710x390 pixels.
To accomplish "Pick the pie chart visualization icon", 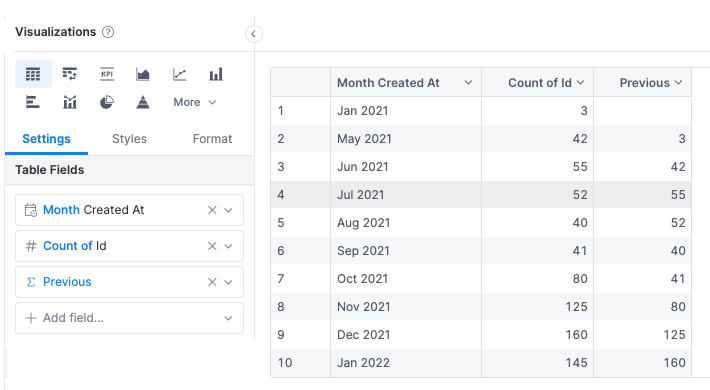I will pyautogui.click(x=106, y=102).
